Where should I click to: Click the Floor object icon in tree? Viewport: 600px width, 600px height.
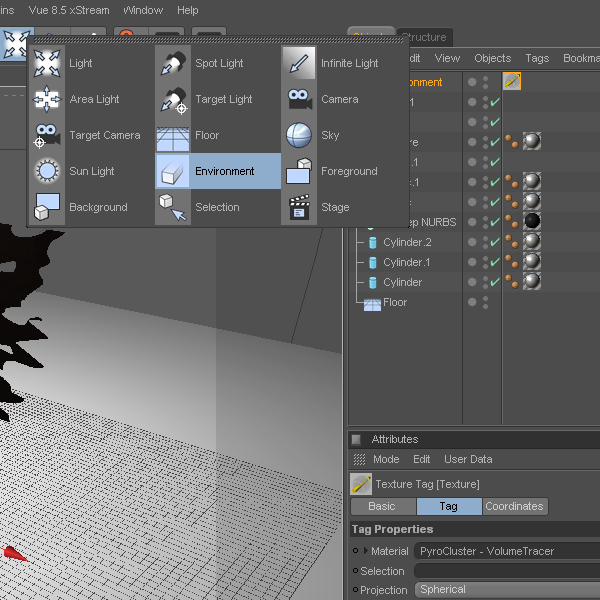pyautogui.click(x=372, y=305)
